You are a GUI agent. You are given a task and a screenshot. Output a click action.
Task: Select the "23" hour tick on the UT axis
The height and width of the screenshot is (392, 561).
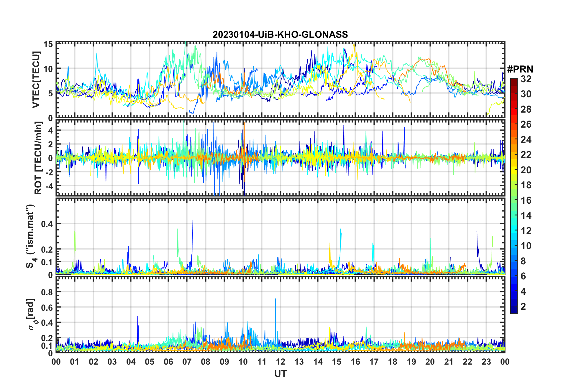tap(486, 362)
